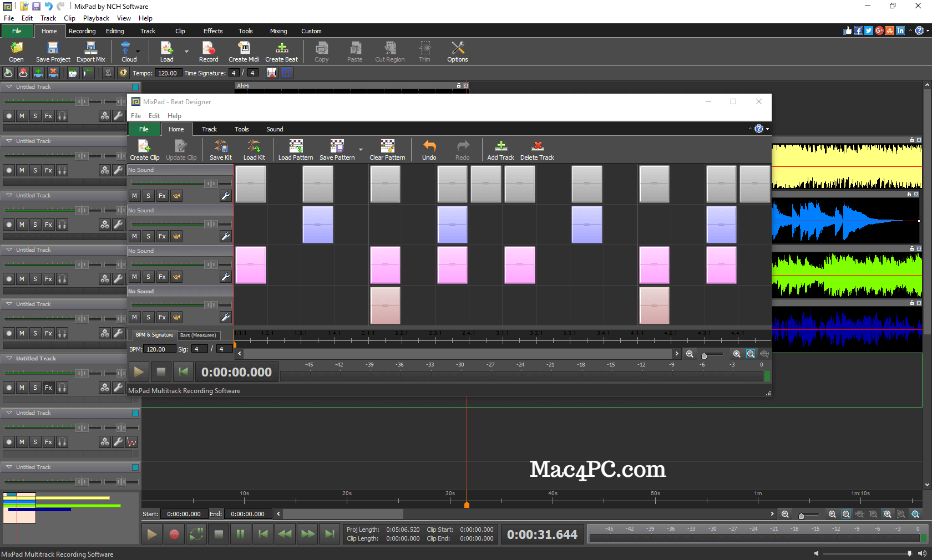This screenshot has width=932, height=560.
Task: Click Save Kit in Beat Designer
Action: pos(221,150)
